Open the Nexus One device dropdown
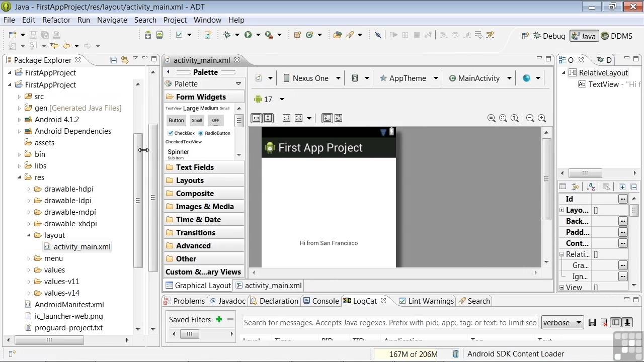The height and width of the screenshot is (362, 644). 312,78
